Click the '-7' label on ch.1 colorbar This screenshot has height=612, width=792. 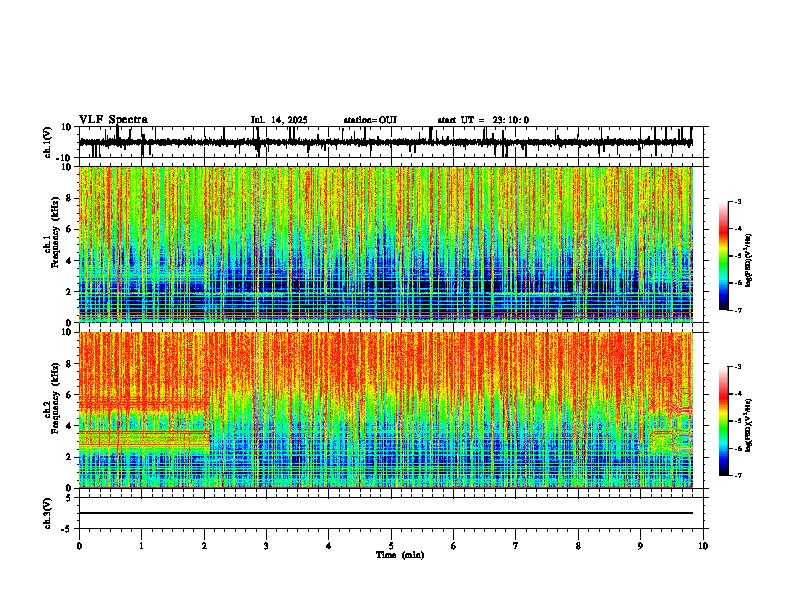pyautogui.click(x=738, y=310)
